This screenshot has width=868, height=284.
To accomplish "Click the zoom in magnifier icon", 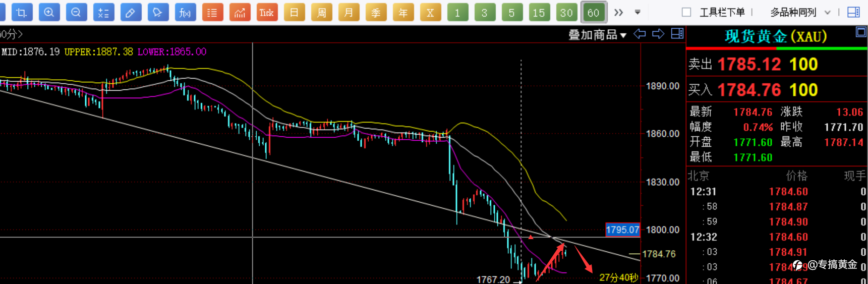I will pyautogui.click(x=49, y=12).
